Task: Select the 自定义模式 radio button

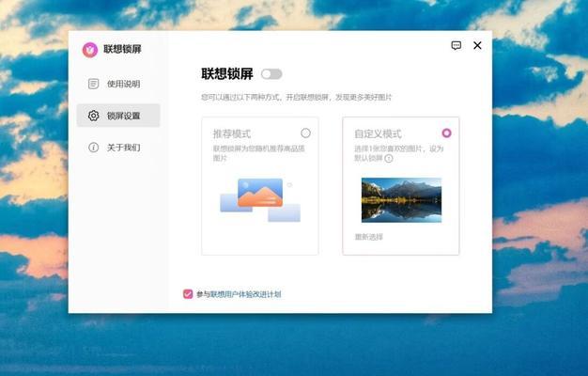Action: click(x=446, y=133)
